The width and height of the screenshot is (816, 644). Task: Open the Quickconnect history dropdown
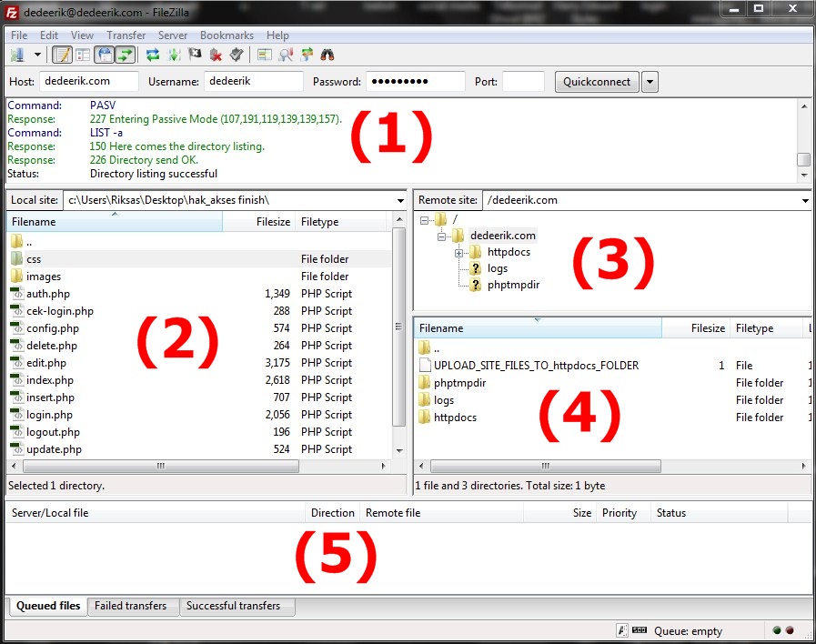tap(650, 82)
